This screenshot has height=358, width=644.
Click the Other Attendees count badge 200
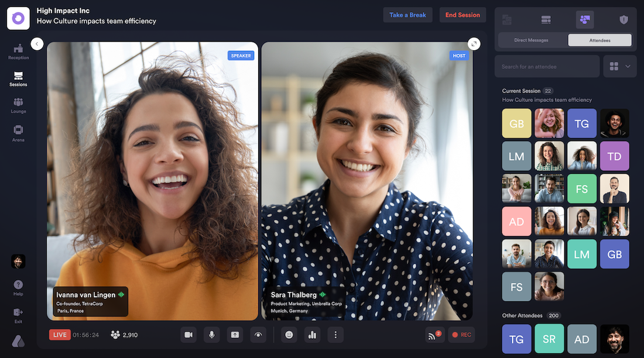[554, 316]
